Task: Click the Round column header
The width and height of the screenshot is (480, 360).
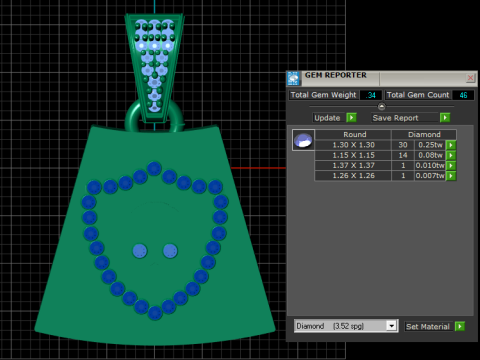Action: click(x=353, y=135)
